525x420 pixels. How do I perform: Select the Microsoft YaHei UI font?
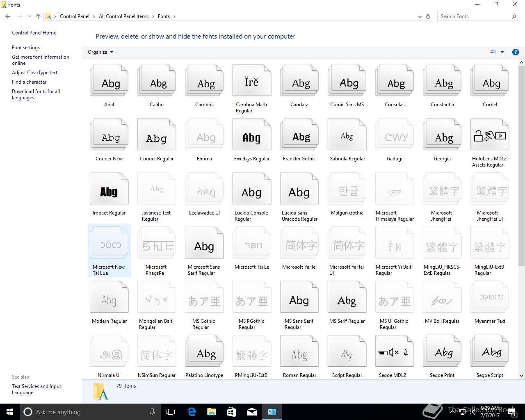point(347,251)
